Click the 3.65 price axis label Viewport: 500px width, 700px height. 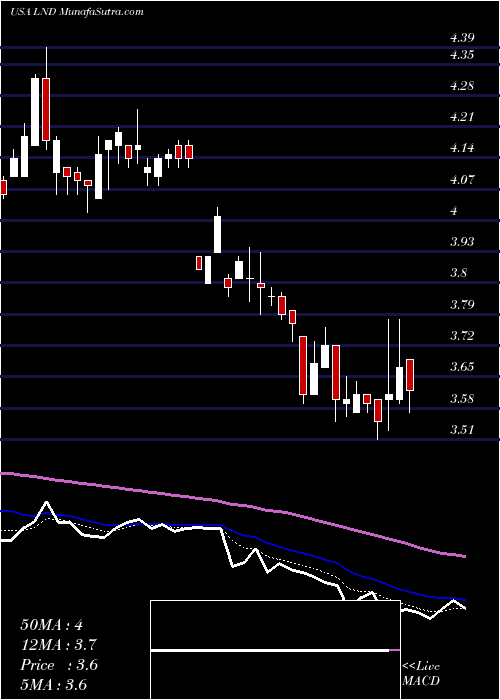pos(462,367)
